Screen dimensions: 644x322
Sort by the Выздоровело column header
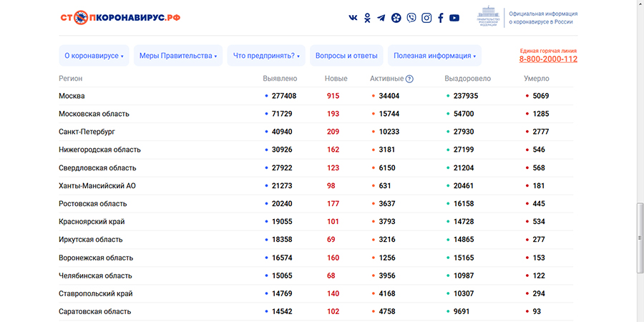tap(467, 79)
